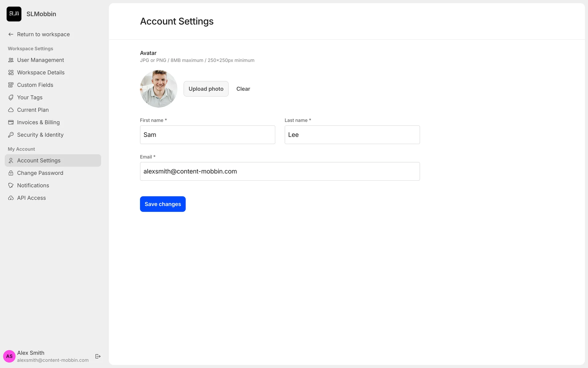The height and width of the screenshot is (368, 588).
Task: Click the API Access cloud icon
Action: point(11,198)
